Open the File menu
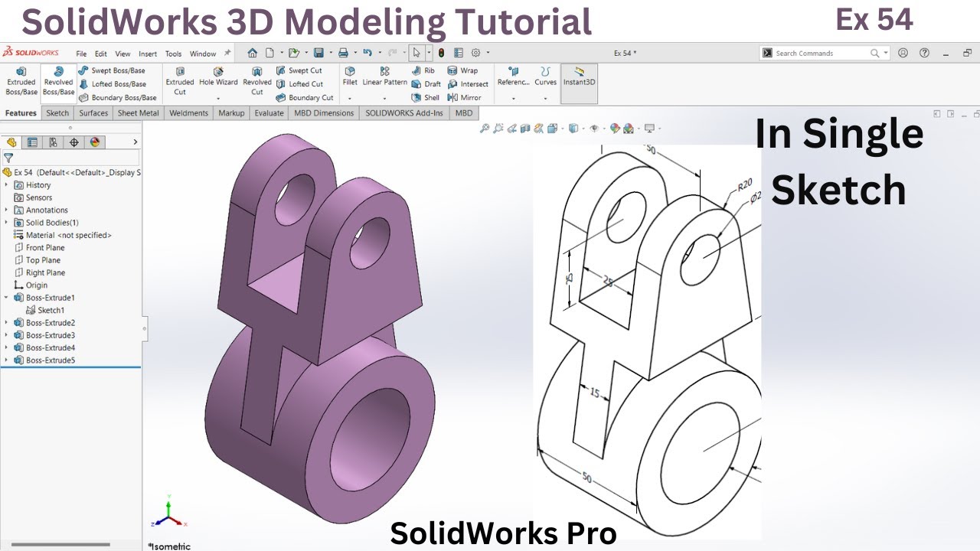Screen dimensions: 980x551 tap(81, 54)
